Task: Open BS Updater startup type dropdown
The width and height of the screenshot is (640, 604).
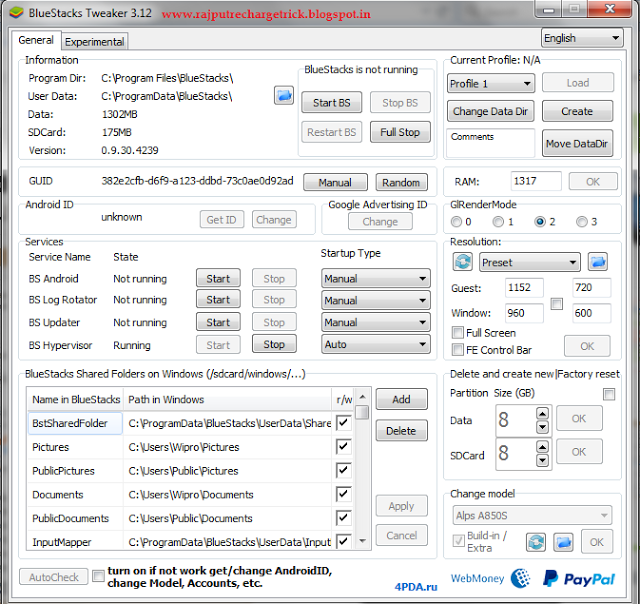Action: tap(376, 322)
